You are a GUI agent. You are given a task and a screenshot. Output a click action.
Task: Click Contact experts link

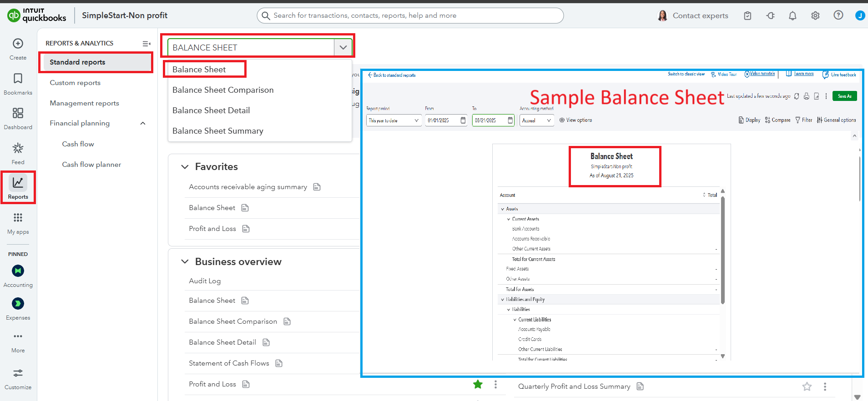coord(700,16)
